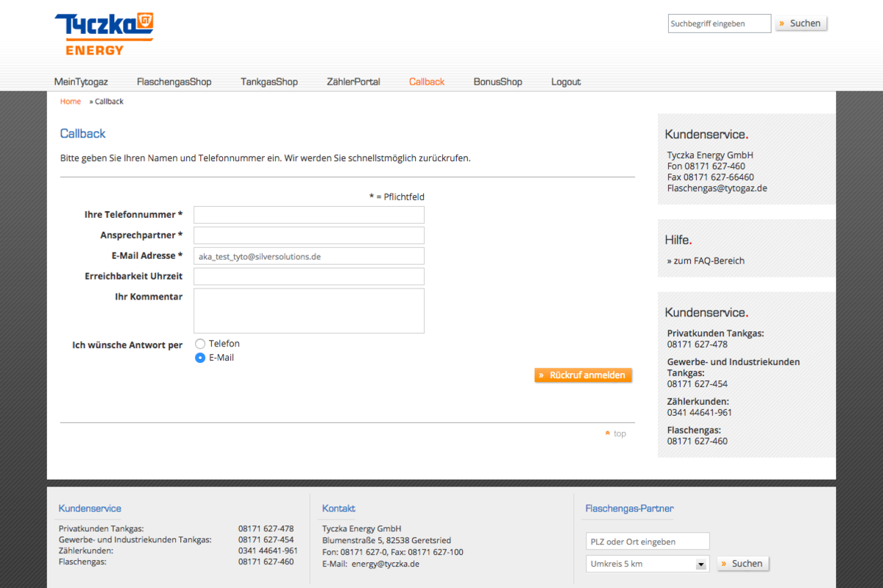Click the * = Pflichtfeld note
The height and width of the screenshot is (588, 883).
click(397, 196)
